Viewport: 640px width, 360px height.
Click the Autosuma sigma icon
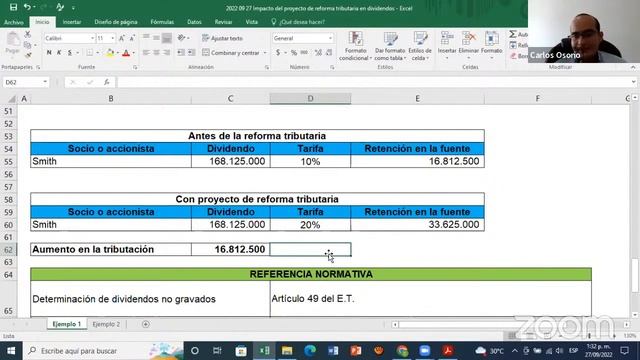513,34
